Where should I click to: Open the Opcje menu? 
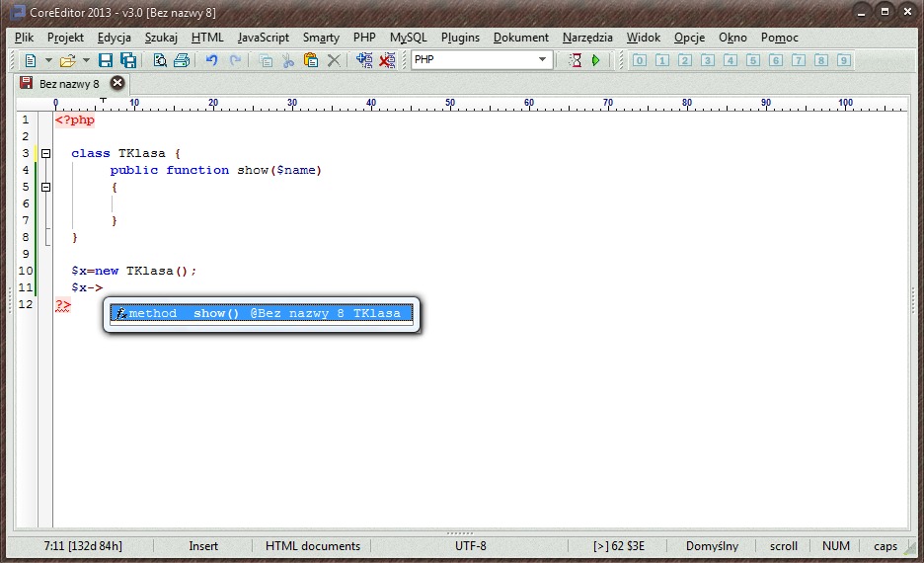[x=689, y=38]
